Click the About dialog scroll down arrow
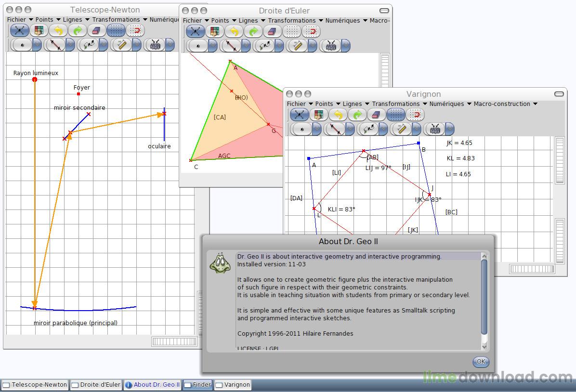Screen dimensions: 576x392 (x=484, y=346)
